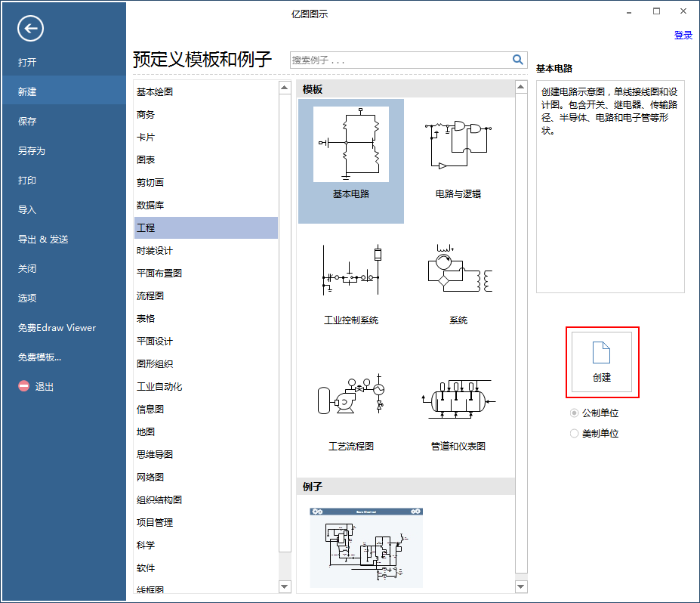Select the 思维导图 category

[x=206, y=454]
